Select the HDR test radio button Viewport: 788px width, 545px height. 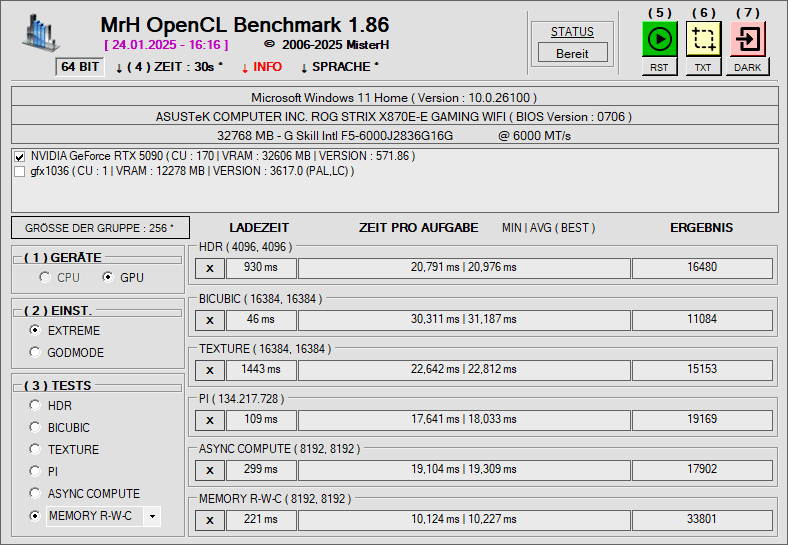click(35, 405)
